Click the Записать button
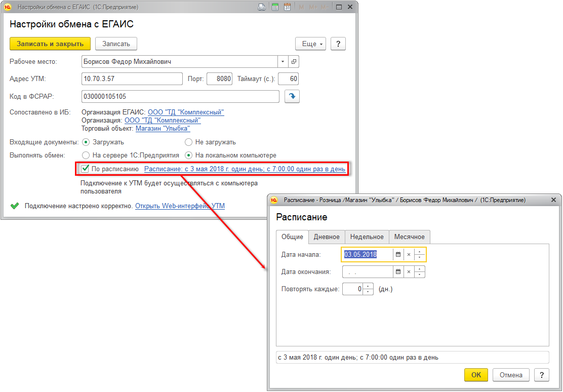563x392 pixels. pyautogui.click(x=116, y=44)
